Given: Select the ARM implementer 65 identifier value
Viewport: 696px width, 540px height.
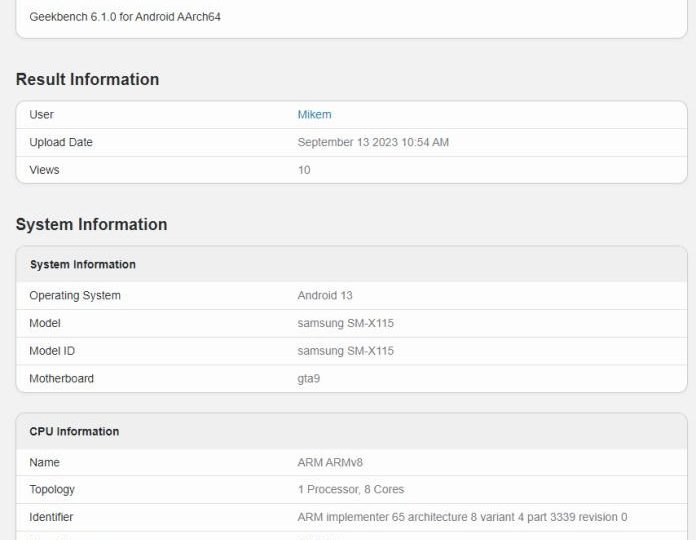Looking at the screenshot, I should click(x=462, y=517).
